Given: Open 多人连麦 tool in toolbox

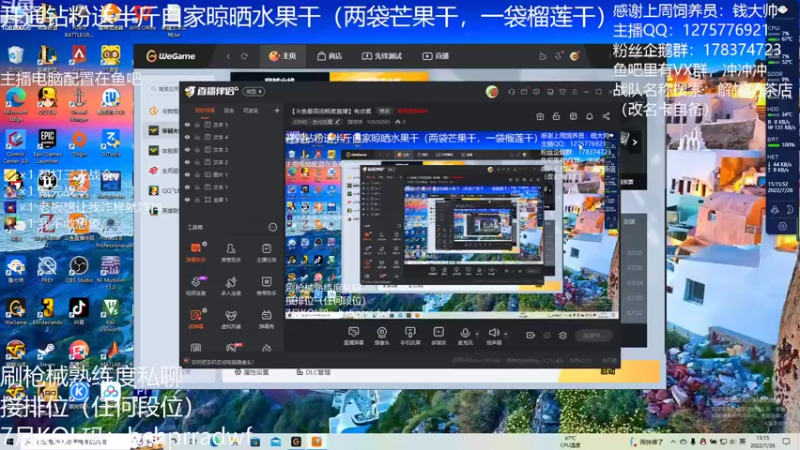Looking at the screenshot, I should (231, 286).
